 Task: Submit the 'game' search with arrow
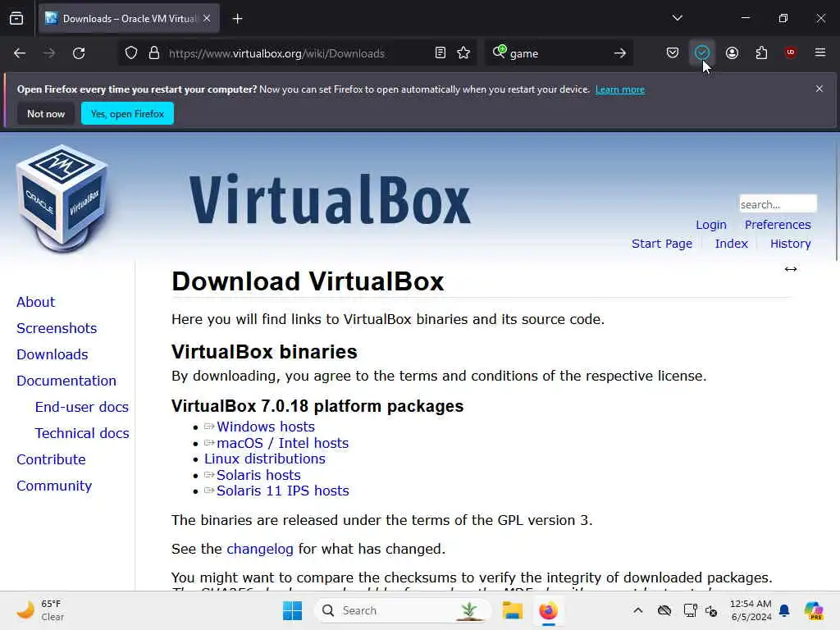[x=620, y=53]
